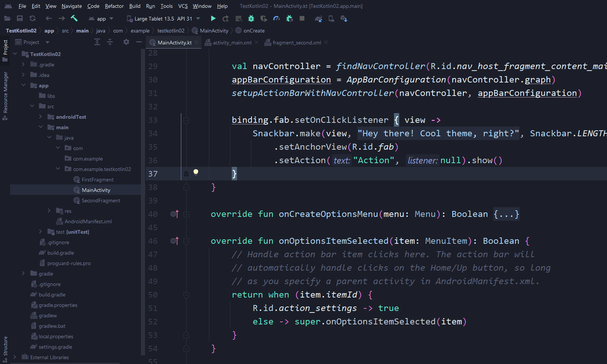
Task: Click the Sync Project with Gradle Files icon
Action: 319,19
